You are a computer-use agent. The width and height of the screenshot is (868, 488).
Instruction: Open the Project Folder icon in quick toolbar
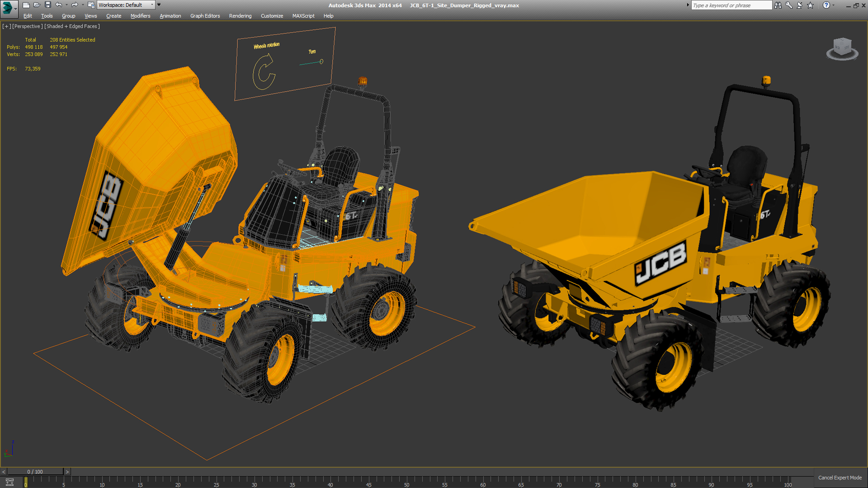[91, 5]
